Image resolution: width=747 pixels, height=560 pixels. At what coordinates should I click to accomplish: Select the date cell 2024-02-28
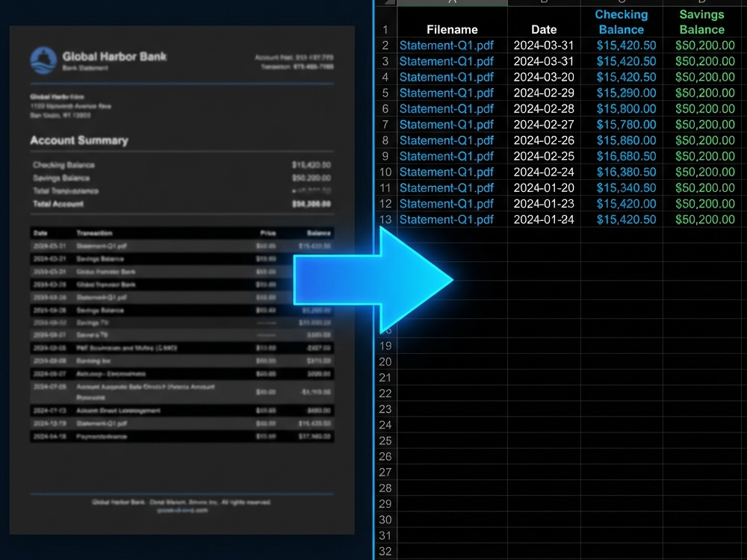tap(544, 108)
